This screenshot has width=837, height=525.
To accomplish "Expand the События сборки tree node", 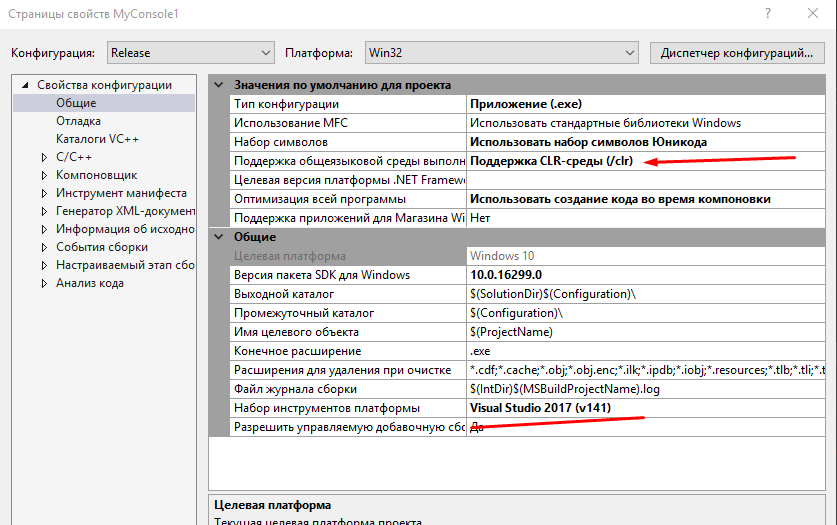I will click(44, 247).
